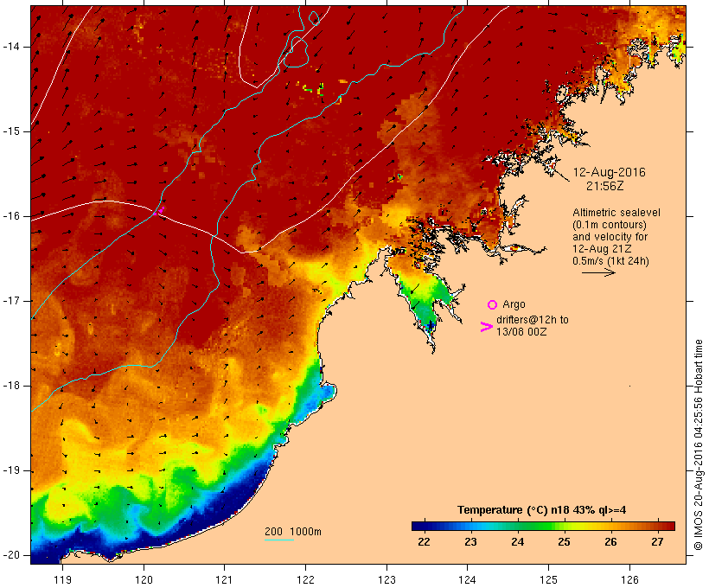
Task: Click the 'Argo' legend label
Action: tap(514, 304)
